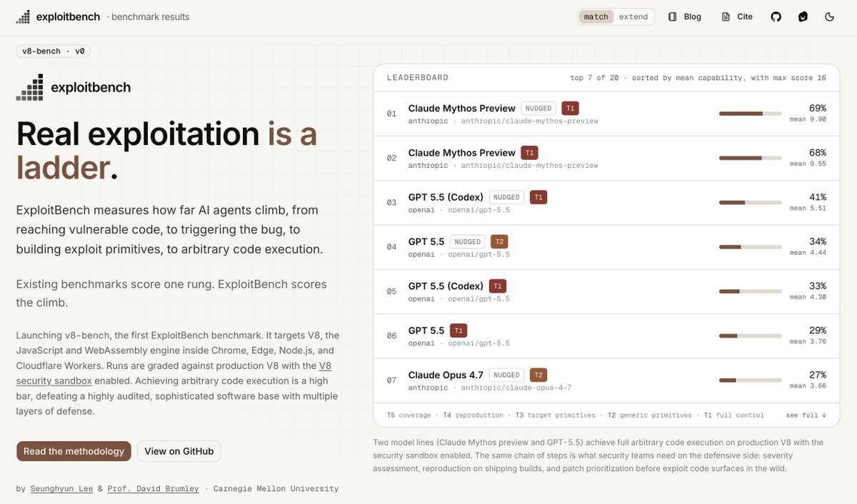
Task: Click T1 badge on row 01
Action: 570,109
